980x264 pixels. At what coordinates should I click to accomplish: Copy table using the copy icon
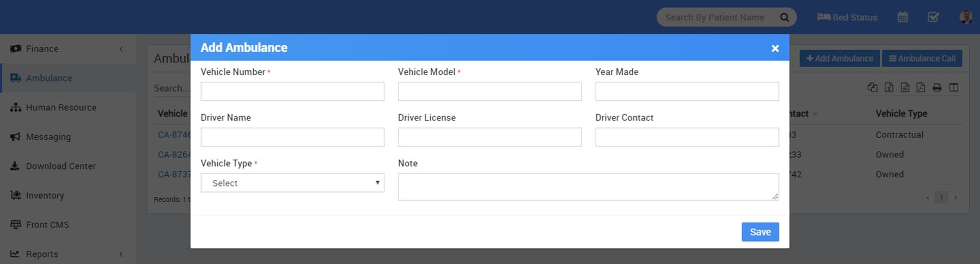point(872,87)
